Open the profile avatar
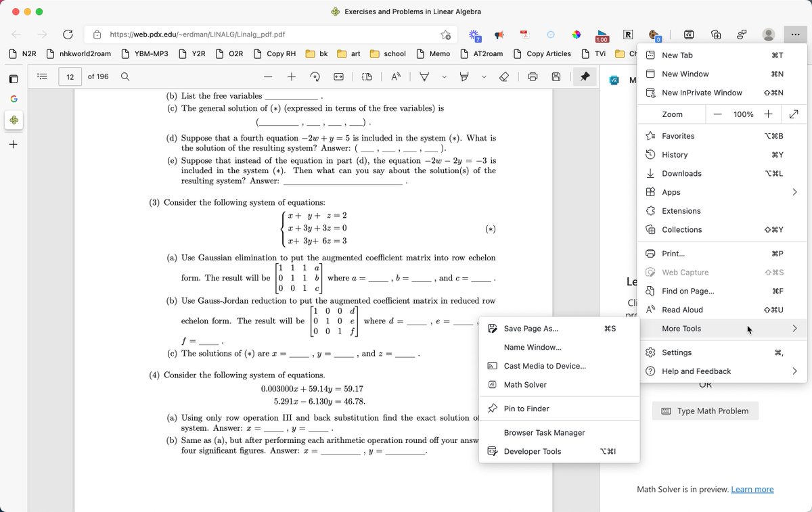 [769, 34]
